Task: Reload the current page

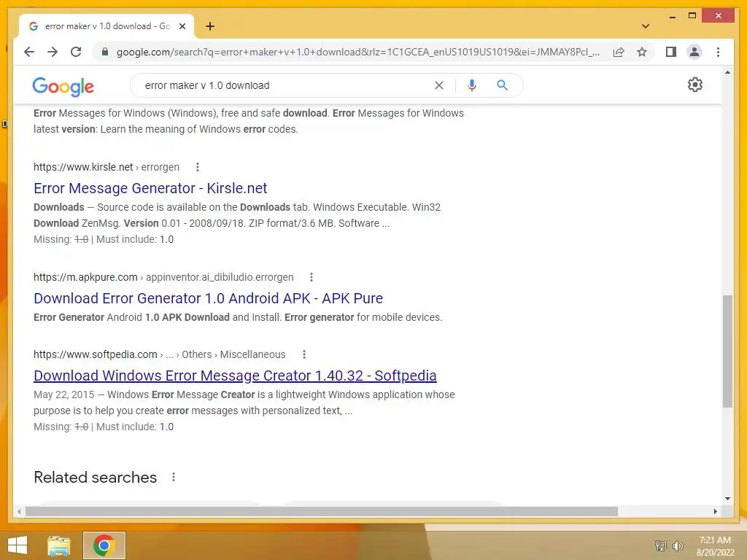Action: 76,52
